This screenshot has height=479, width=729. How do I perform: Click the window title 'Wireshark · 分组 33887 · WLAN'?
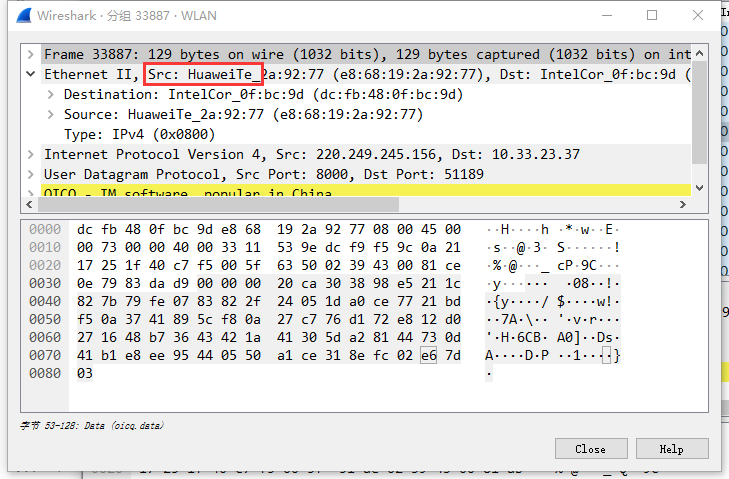tap(127, 16)
